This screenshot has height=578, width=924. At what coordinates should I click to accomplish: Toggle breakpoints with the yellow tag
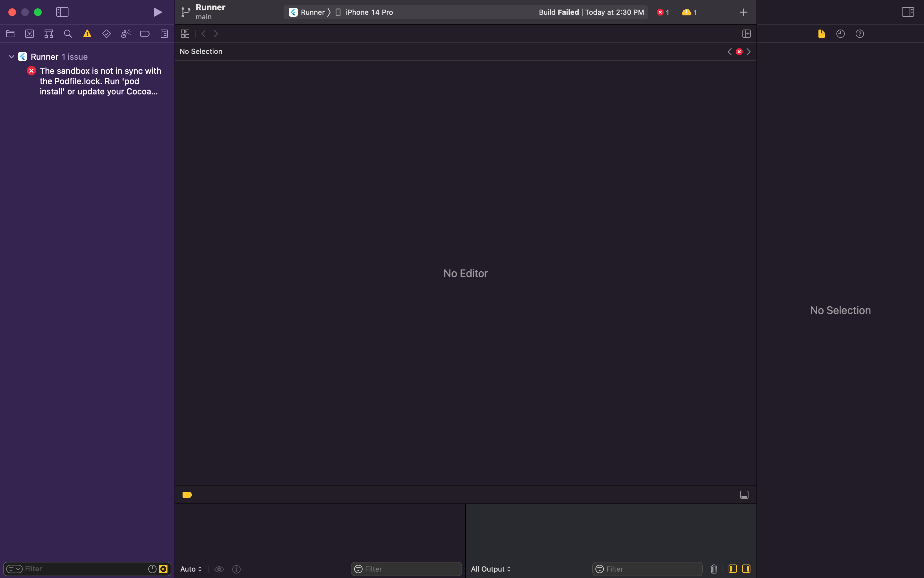[x=187, y=495]
